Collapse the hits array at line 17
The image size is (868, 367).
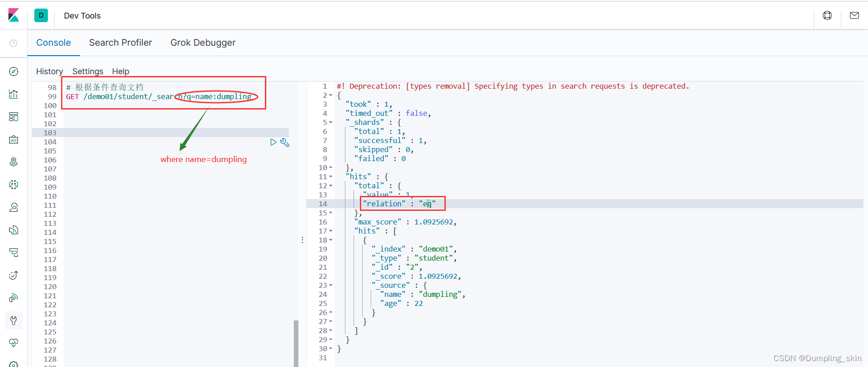click(331, 231)
